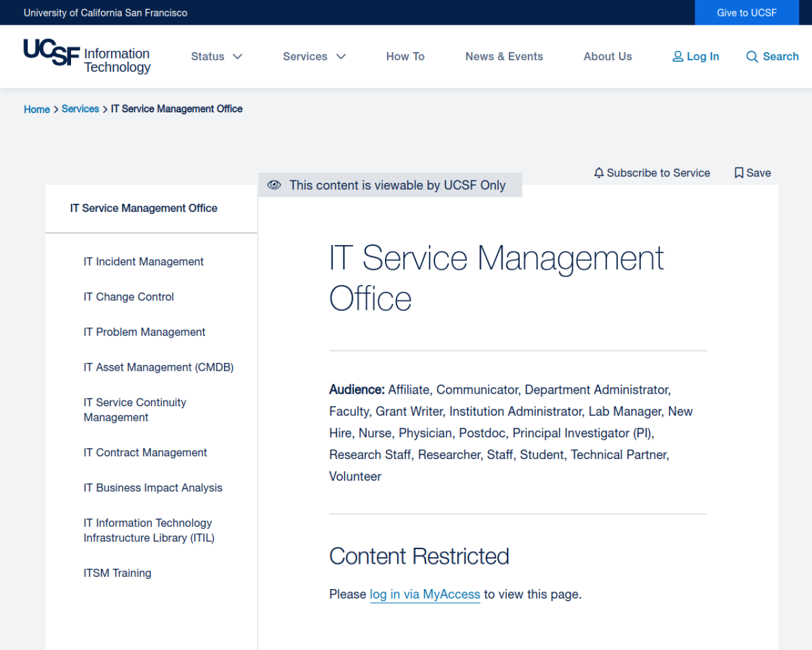
Task: Go to Services breadcrumb link
Action: click(x=80, y=109)
